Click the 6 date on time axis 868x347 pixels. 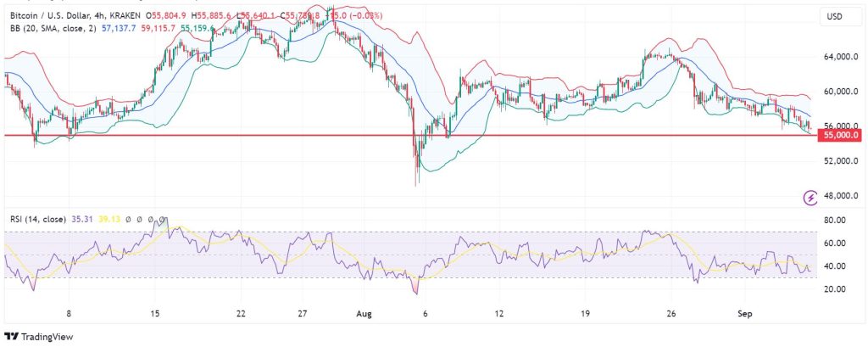coord(426,313)
